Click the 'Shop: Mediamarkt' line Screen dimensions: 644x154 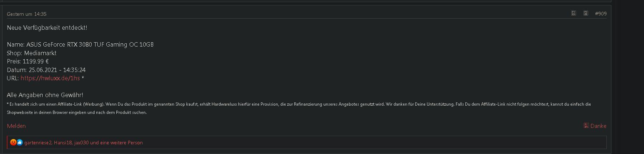(x=32, y=53)
